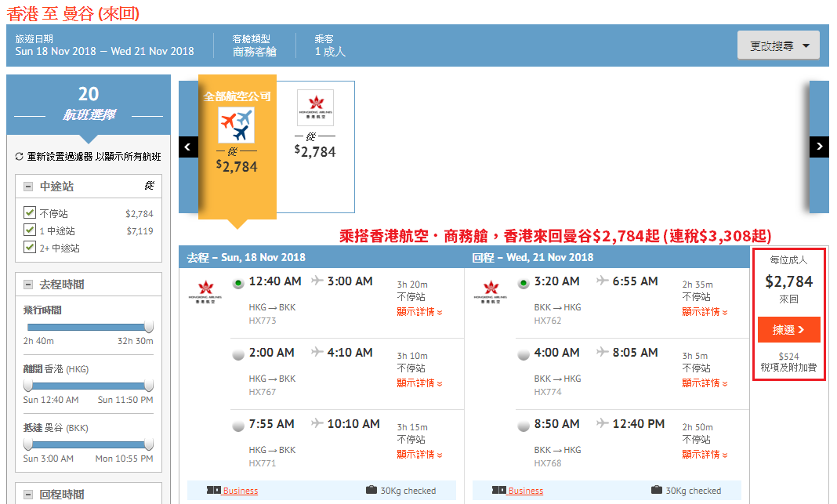Click flight number HX773
The width and height of the screenshot is (837, 504).
point(262,321)
